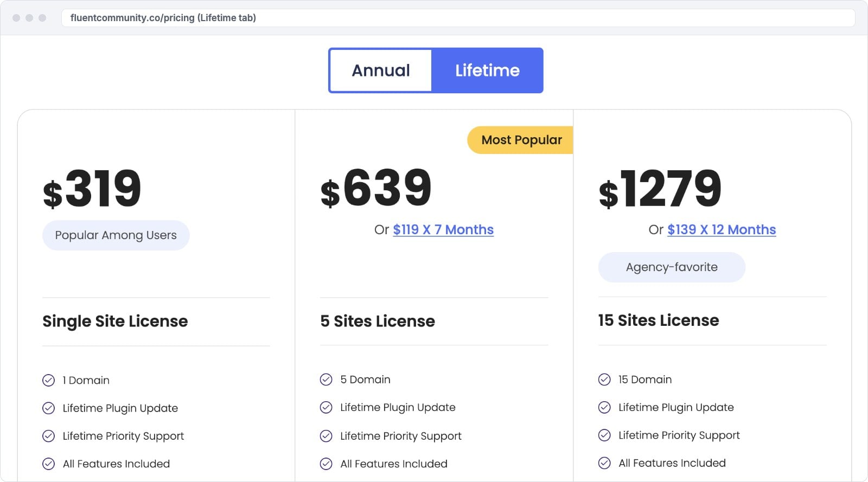Click 'Lifetime Priority Support' under Single Site License
868x482 pixels.
point(123,436)
